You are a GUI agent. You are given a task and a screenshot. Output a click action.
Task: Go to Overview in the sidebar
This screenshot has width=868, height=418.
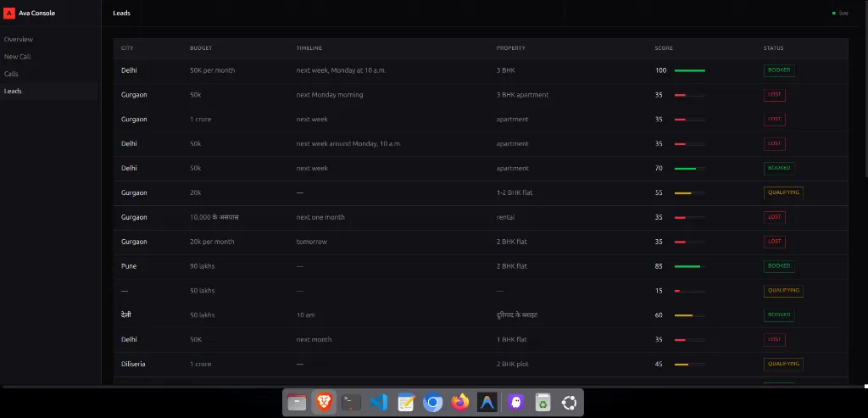coord(19,39)
